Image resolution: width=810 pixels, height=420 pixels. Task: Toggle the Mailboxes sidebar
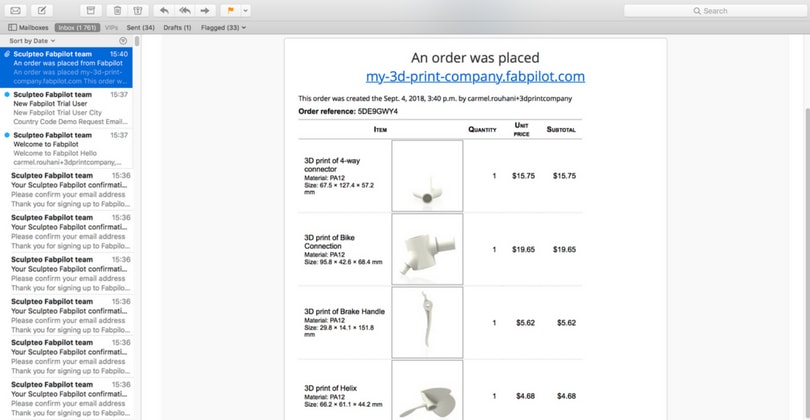tap(28, 27)
